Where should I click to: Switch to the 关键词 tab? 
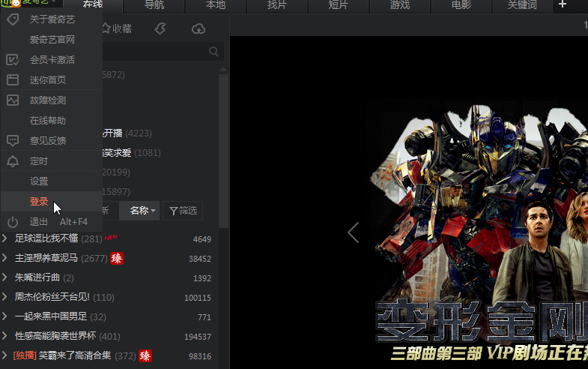coord(522,5)
